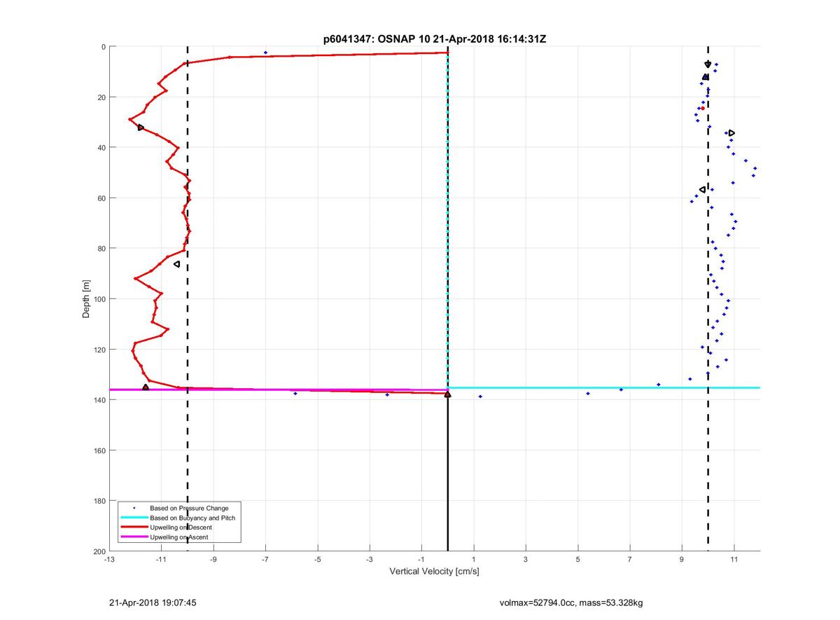The height and width of the screenshot is (620, 840).
Task: Select the 'Based on Buoyancy and Pitch' legend entry
Action: coord(192,518)
